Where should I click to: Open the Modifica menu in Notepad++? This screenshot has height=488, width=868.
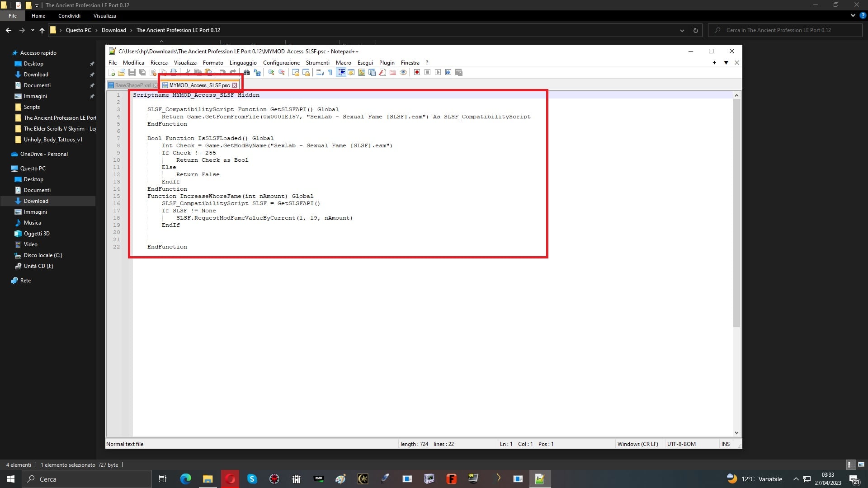pyautogui.click(x=133, y=63)
